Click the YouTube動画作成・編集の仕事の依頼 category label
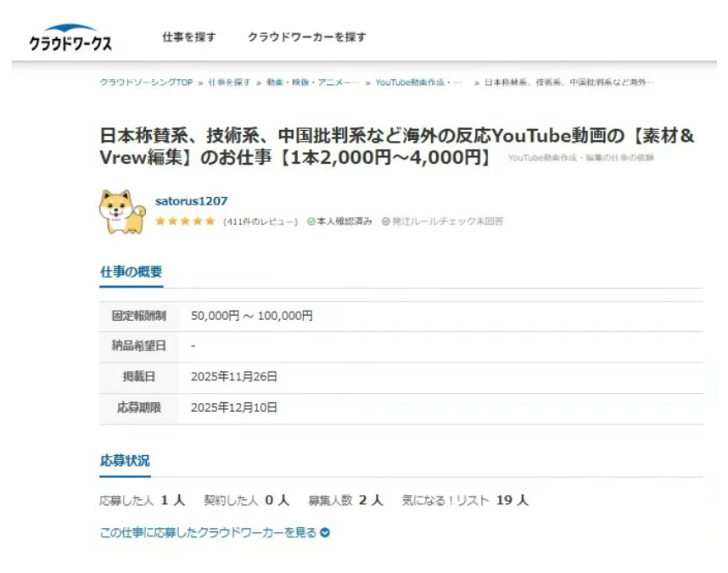The width and height of the screenshot is (728, 573). click(580, 158)
